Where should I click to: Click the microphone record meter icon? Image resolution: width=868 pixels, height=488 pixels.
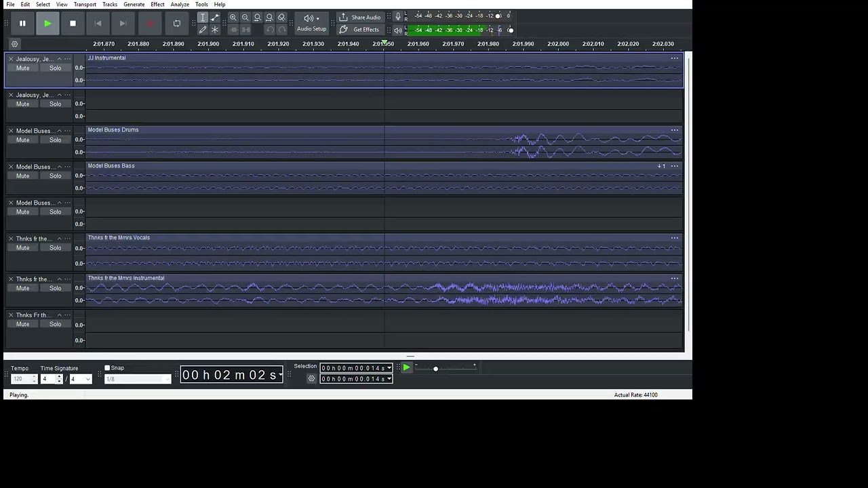pyautogui.click(x=398, y=16)
